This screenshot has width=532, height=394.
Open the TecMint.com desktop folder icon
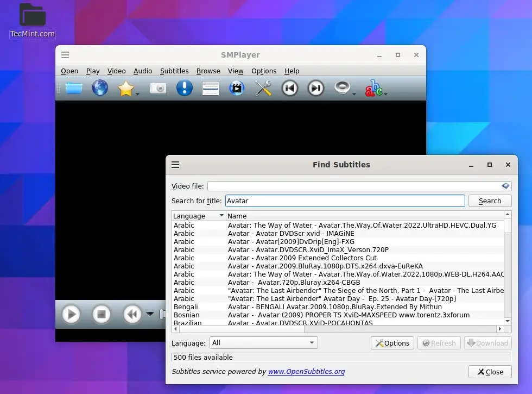pyautogui.click(x=32, y=21)
